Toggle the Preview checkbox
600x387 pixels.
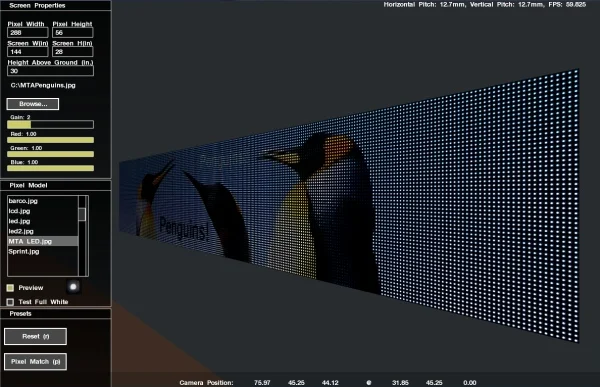[10, 287]
